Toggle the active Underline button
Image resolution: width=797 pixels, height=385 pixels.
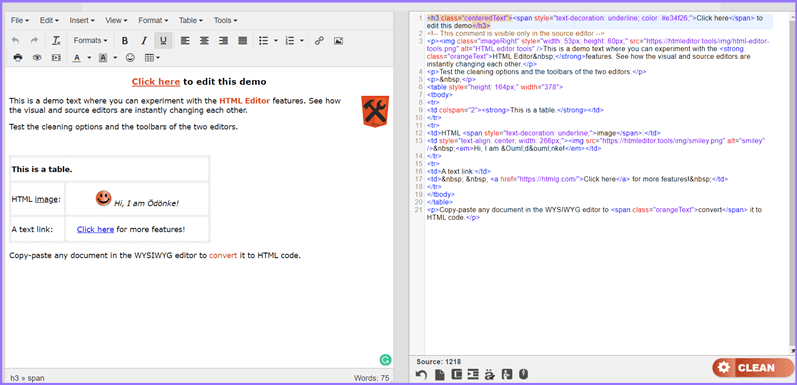pos(163,41)
